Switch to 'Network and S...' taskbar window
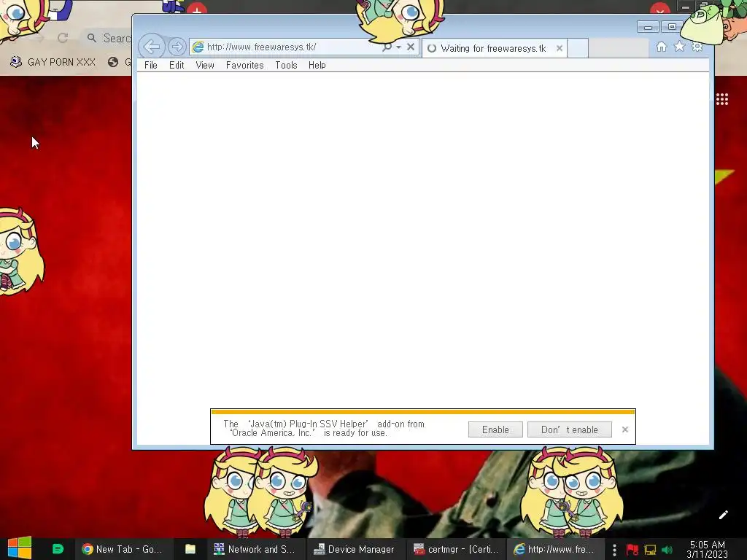The image size is (747, 560). coord(255,549)
